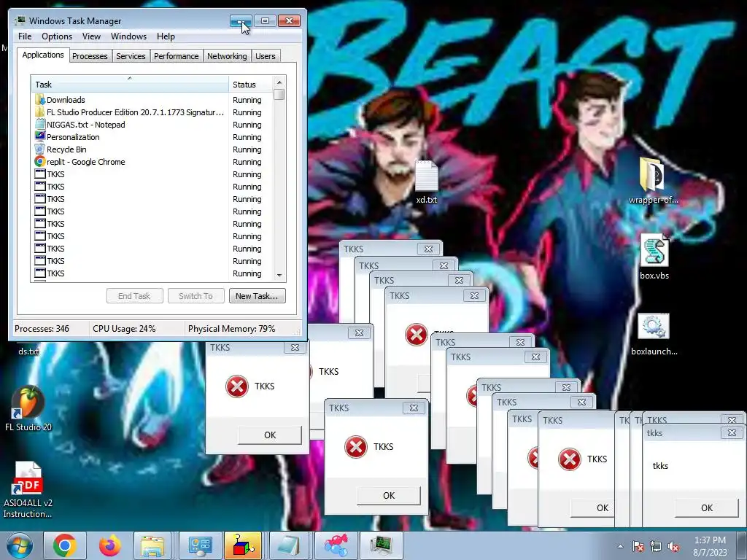Sort tasks by the Status column header

tap(251, 85)
